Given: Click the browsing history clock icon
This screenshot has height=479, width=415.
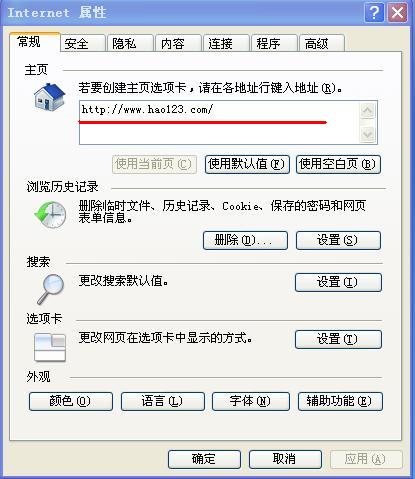Looking at the screenshot, I should 50,214.
